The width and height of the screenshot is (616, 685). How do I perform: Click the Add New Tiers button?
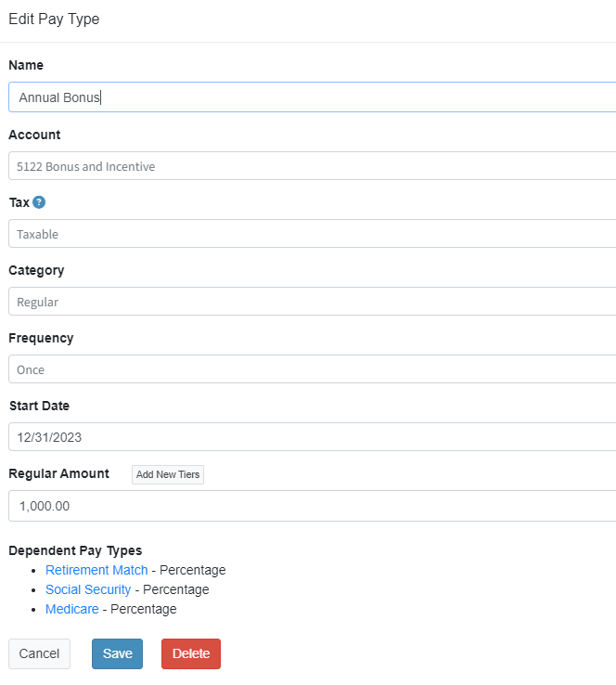(x=168, y=474)
